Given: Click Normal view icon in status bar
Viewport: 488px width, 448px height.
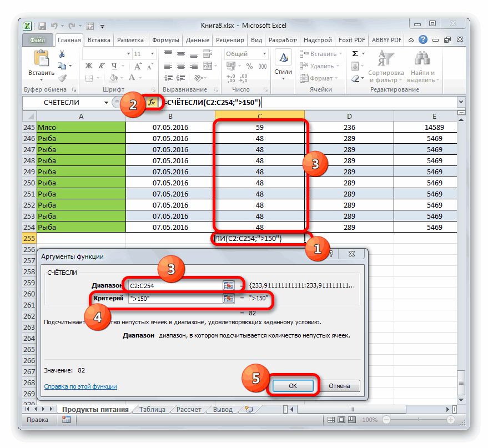Looking at the screenshot, I should (331, 420).
